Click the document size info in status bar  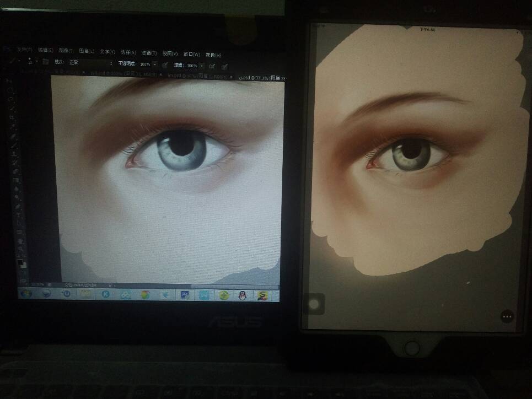[82, 285]
